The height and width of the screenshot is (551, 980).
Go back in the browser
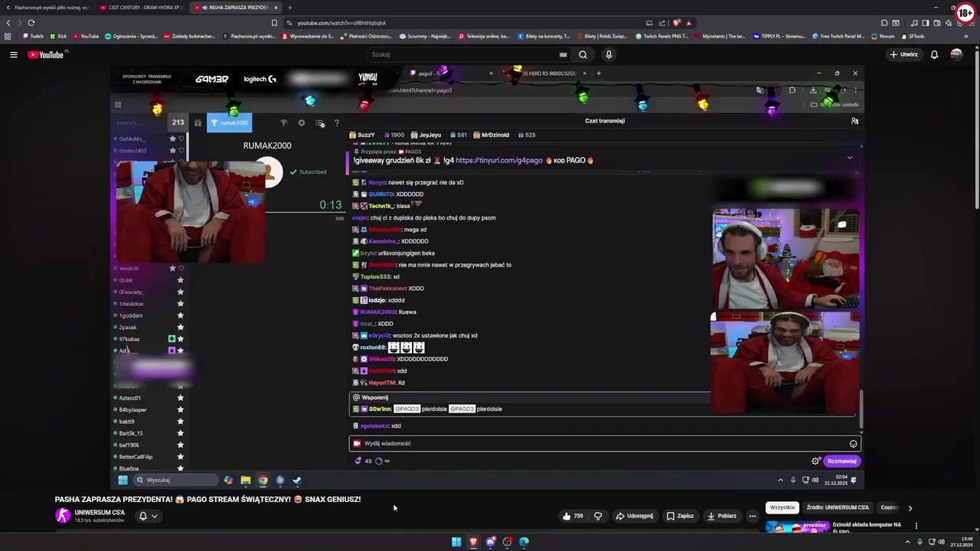pyautogui.click(x=8, y=23)
